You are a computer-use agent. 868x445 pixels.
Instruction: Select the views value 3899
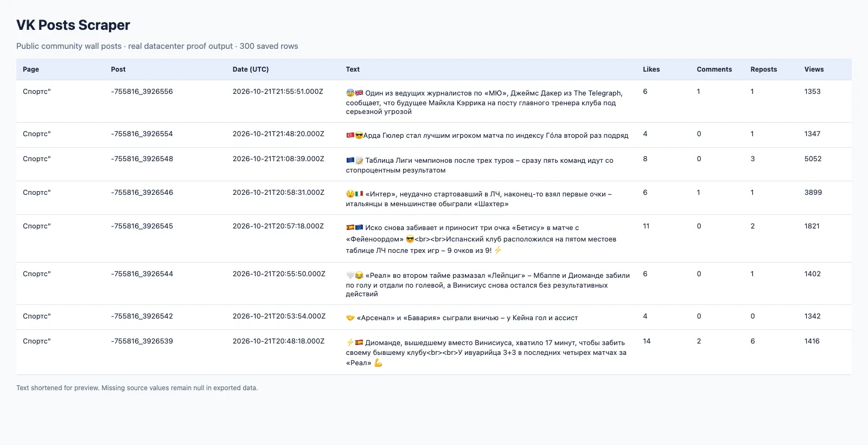813,193
